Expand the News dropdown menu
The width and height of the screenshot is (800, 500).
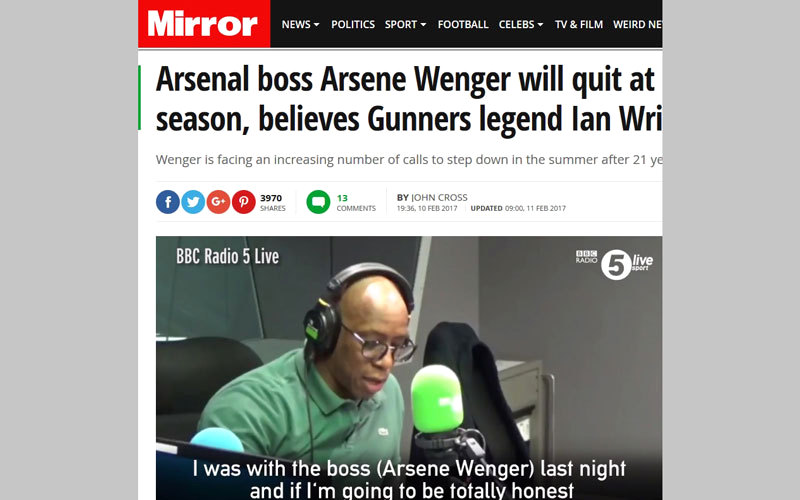point(300,24)
